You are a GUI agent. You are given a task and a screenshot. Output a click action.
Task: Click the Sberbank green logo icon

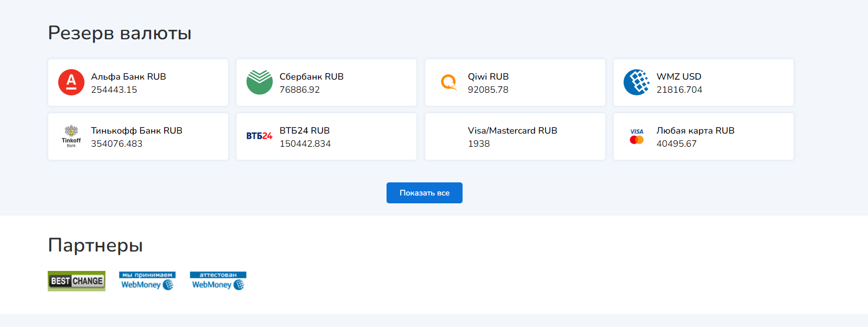pos(260,82)
